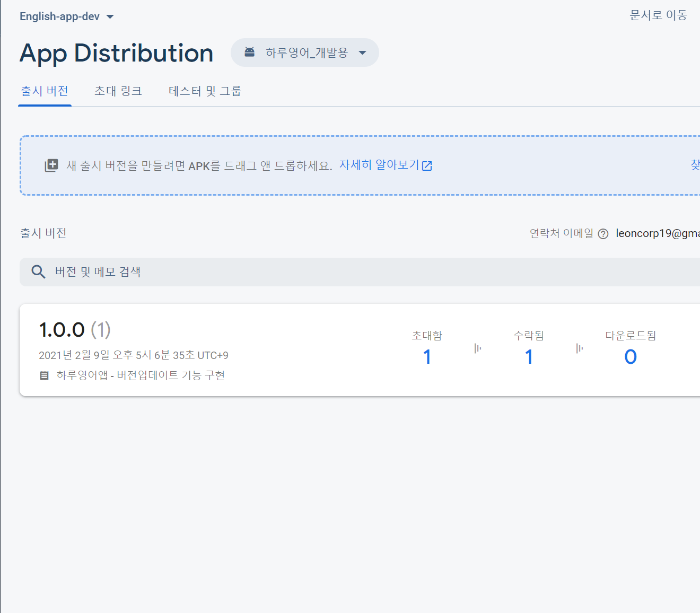The width and height of the screenshot is (700, 613).
Task: Focus the 버전 및 메모 검색 search field
Action: pyautogui.click(x=360, y=272)
